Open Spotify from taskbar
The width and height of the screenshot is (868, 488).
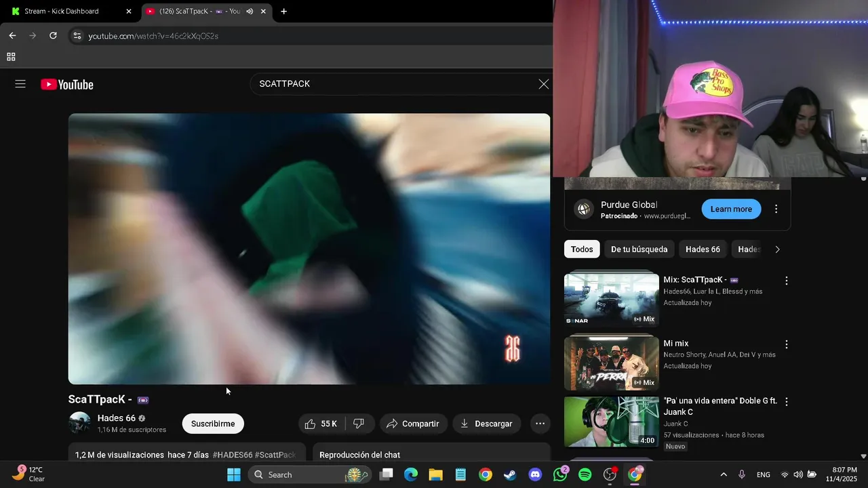pyautogui.click(x=585, y=474)
